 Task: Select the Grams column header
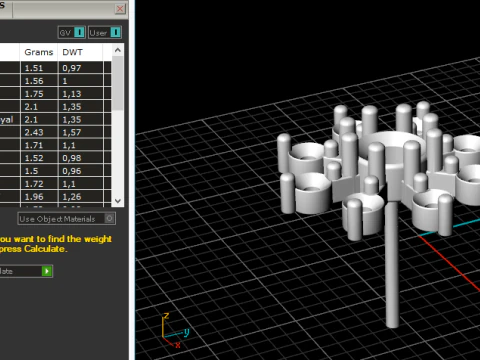click(39, 52)
